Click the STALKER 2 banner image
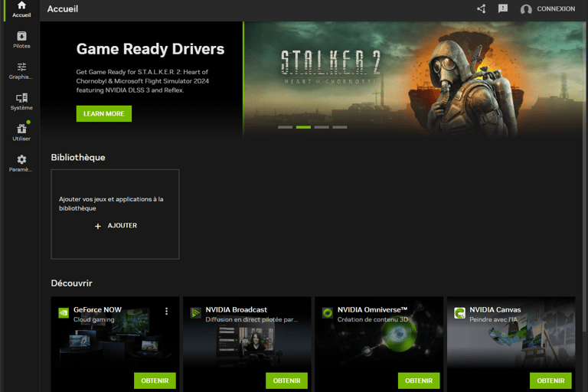 (x=414, y=79)
